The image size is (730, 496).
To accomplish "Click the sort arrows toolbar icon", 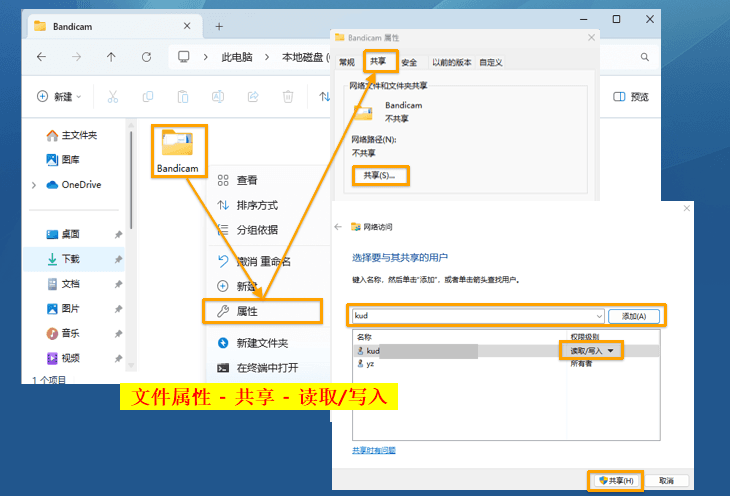I will tap(324, 96).
